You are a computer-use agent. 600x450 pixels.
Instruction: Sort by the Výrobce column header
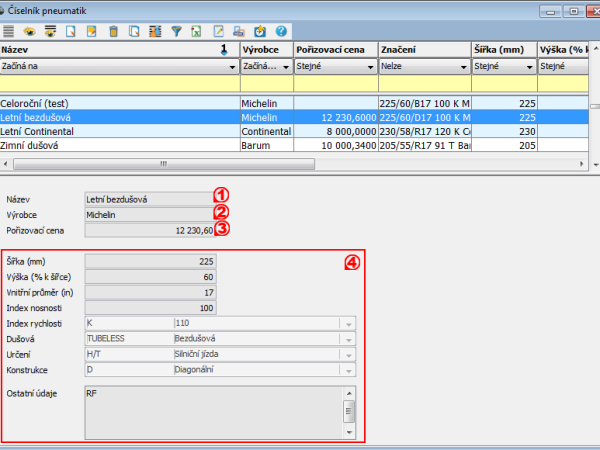coord(266,49)
